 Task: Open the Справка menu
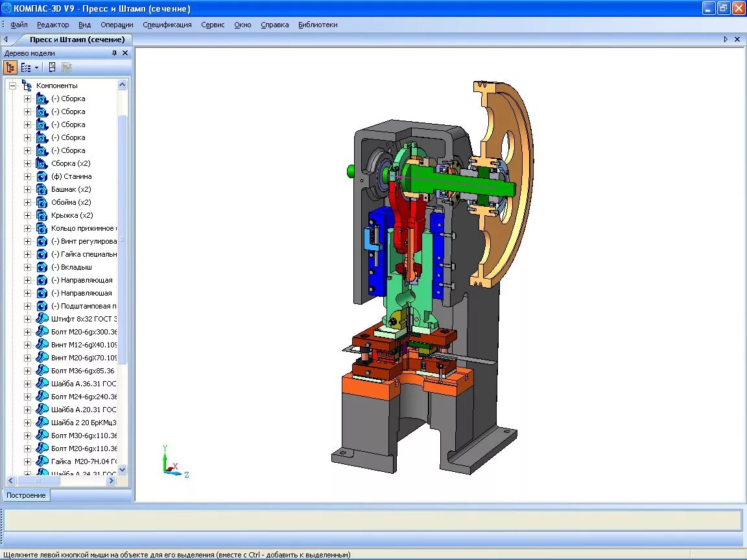pos(274,25)
